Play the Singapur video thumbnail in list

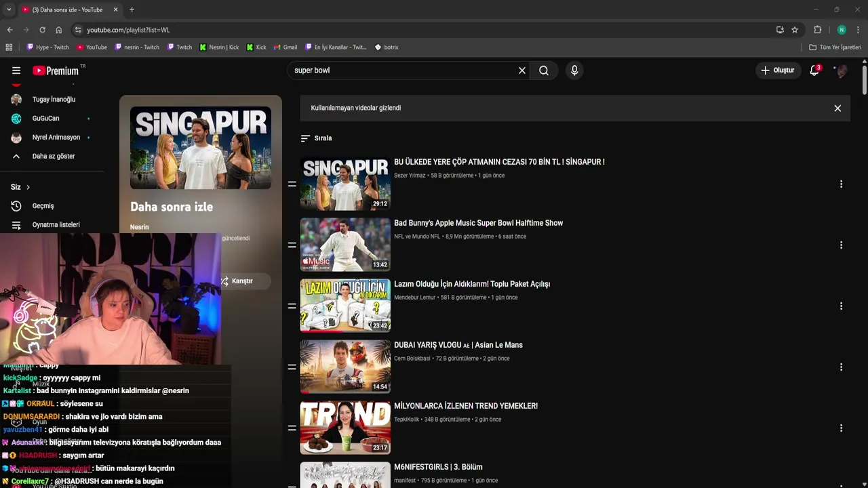pyautogui.click(x=345, y=184)
